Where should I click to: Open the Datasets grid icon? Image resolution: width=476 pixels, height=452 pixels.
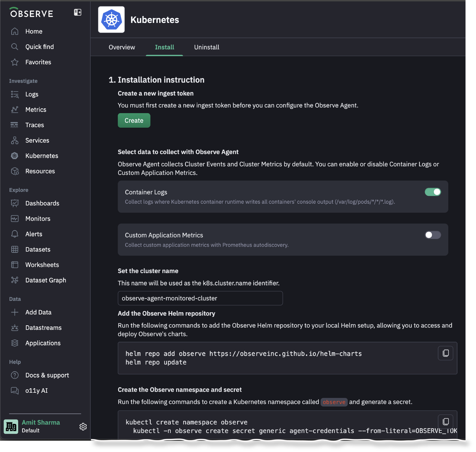15,250
